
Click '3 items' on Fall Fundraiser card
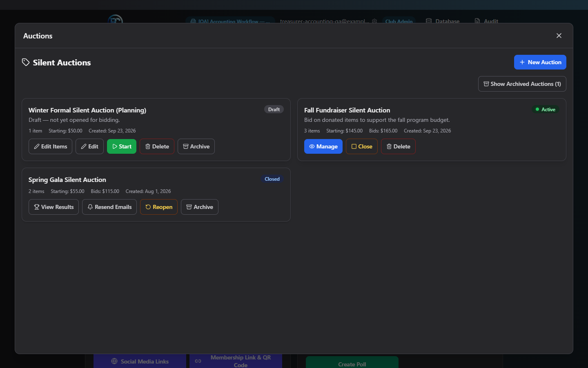click(312, 131)
